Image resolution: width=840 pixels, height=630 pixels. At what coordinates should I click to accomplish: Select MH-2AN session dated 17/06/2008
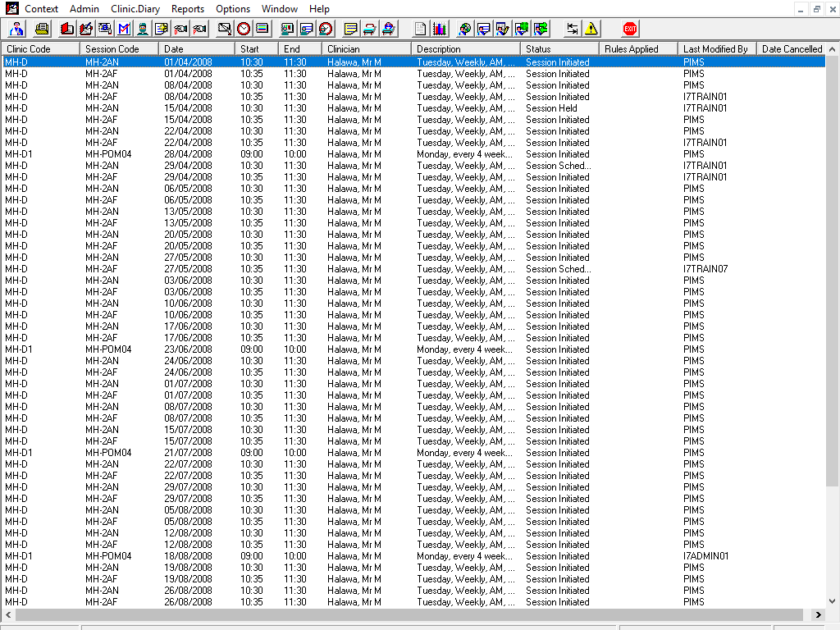(x=413, y=326)
